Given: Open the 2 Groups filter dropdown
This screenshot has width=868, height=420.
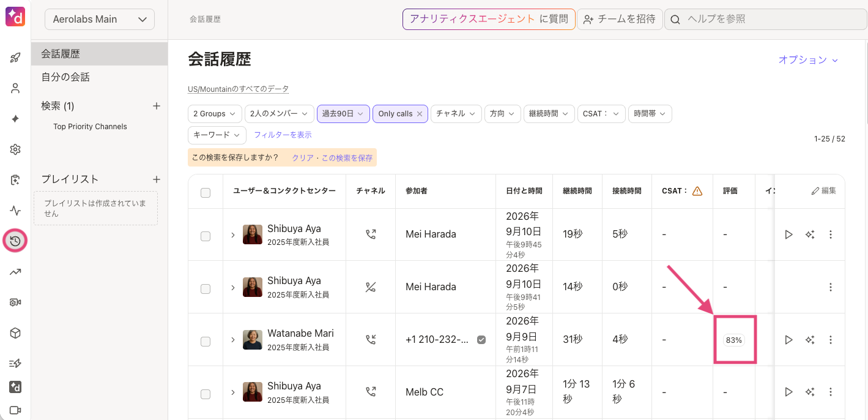Looking at the screenshot, I should 214,114.
